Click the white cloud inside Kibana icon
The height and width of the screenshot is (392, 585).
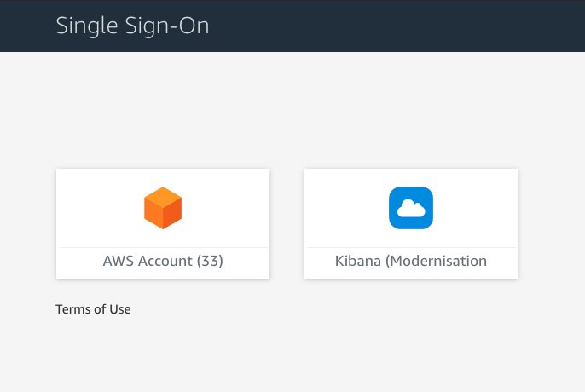coord(411,209)
